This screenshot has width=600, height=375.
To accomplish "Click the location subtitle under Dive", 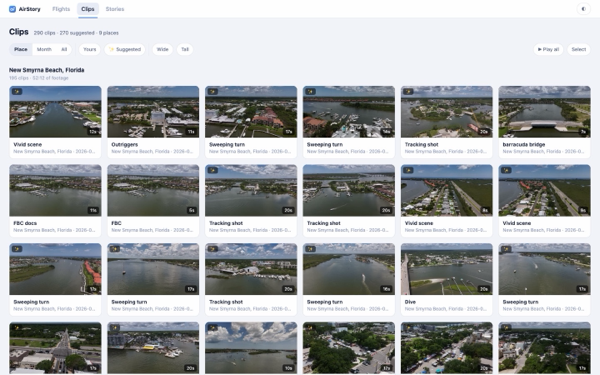I will click(445, 309).
